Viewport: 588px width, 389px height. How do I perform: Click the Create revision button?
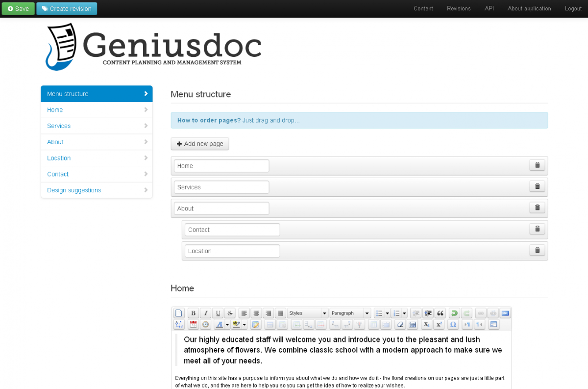67,8
